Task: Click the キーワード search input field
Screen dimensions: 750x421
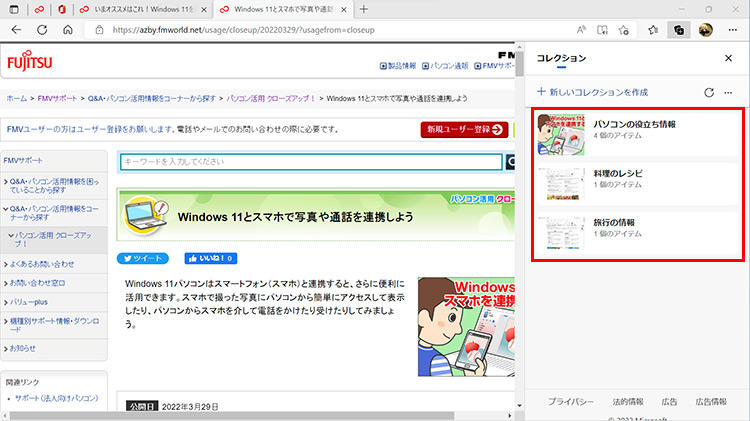Action: tap(310, 162)
